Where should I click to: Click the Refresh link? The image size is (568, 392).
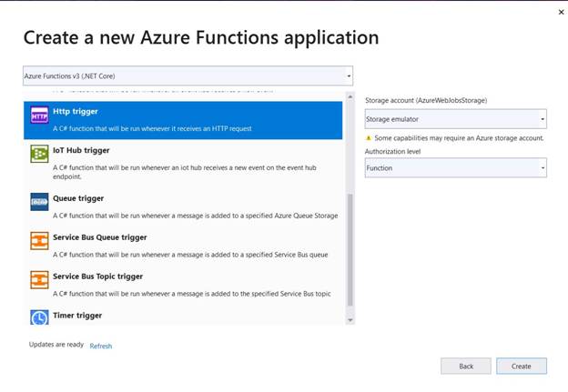point(101,346)
